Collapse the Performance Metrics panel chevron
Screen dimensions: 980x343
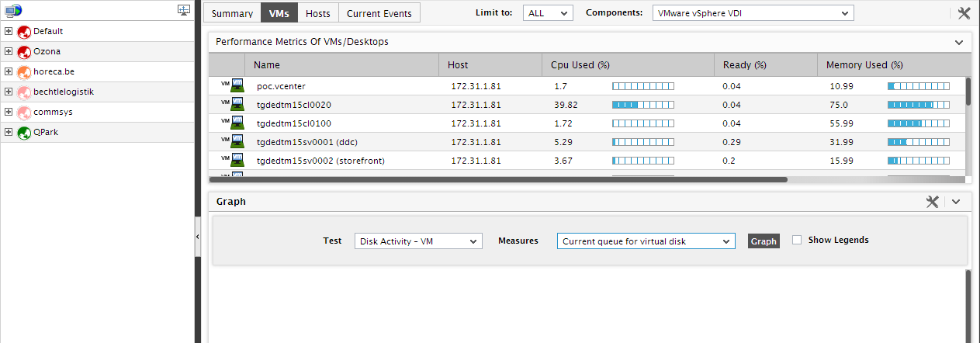pyautogui.click(x=959, y=42)
